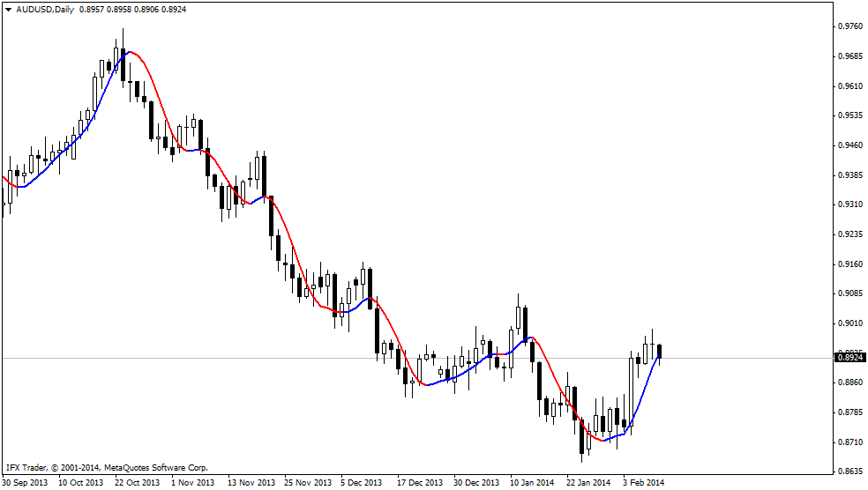Click the 1 Nov 2013 date label
The width and height of the screenshot is (868, 490).
pyautogui.click(x=192, y=483)
